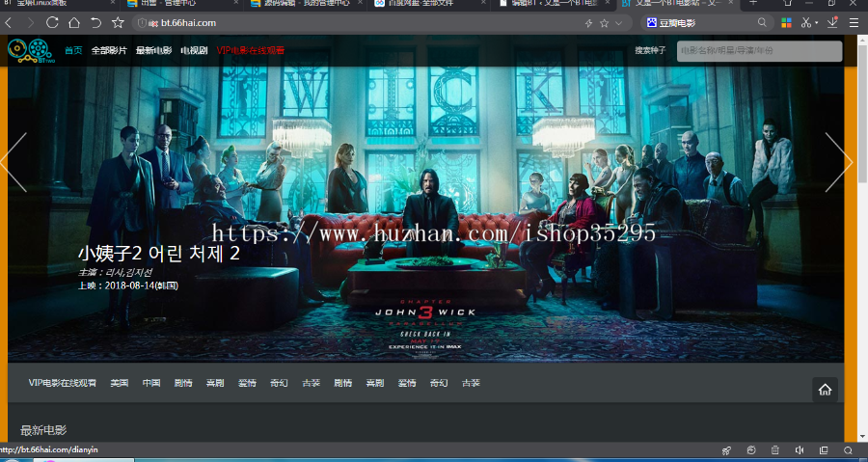Click floating home button on category bar
The image size is (868, 462).
point(825,390)
